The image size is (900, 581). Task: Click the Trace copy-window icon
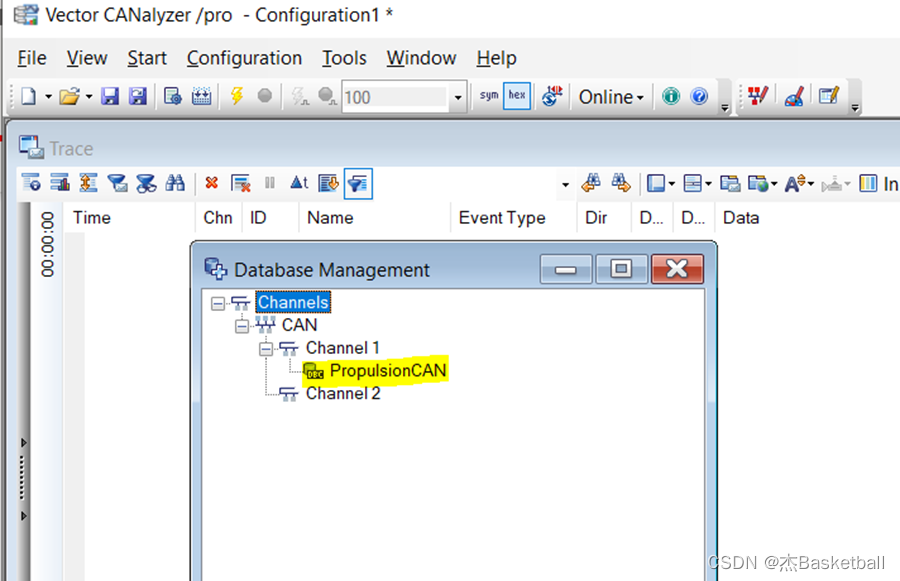click(x=730, y=184)
